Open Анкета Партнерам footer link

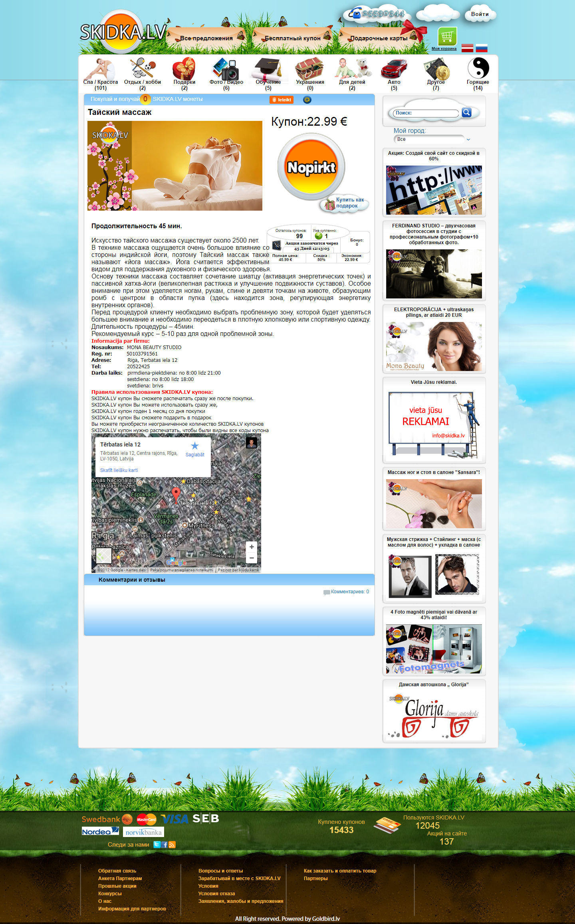(x=120, y=879)
